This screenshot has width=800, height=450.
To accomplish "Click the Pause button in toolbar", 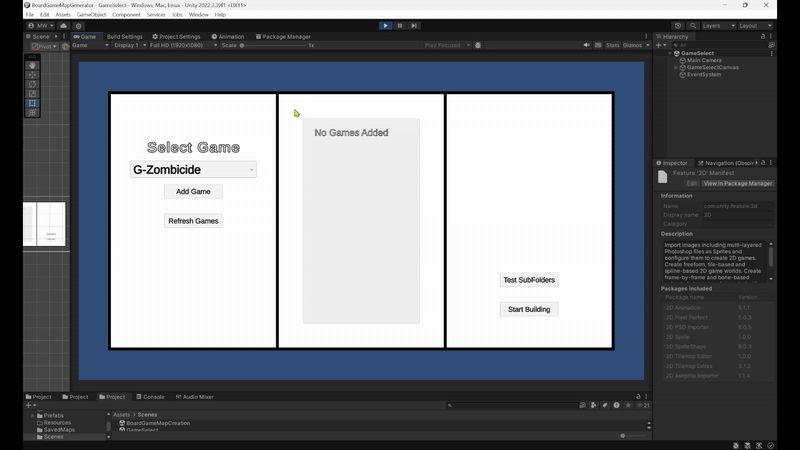I will [x=400, y=25].
